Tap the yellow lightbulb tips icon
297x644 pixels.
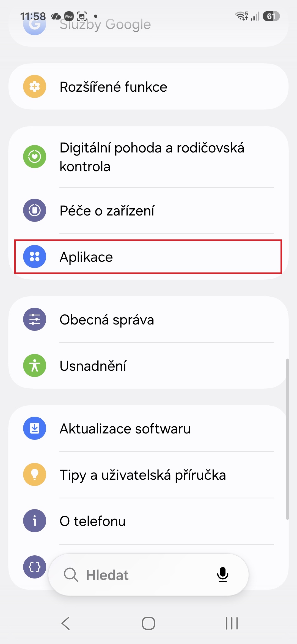click(x=35, y=474)
